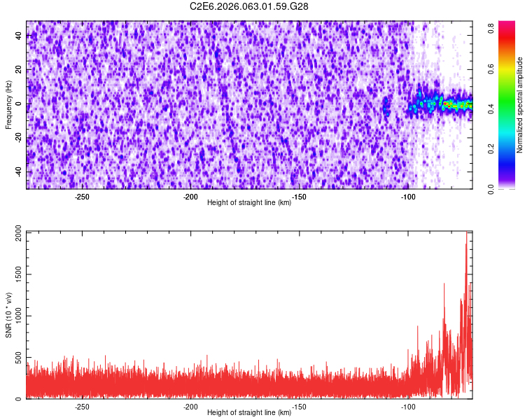Image resolution: width=525 pixels, height=420 pixels.
Task: Click the Frequency (Hz) axis label
Action: (9, 105)
